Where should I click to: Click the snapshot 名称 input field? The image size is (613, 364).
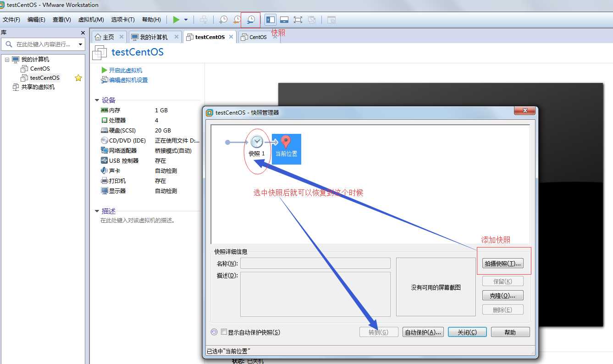point(315,263)
